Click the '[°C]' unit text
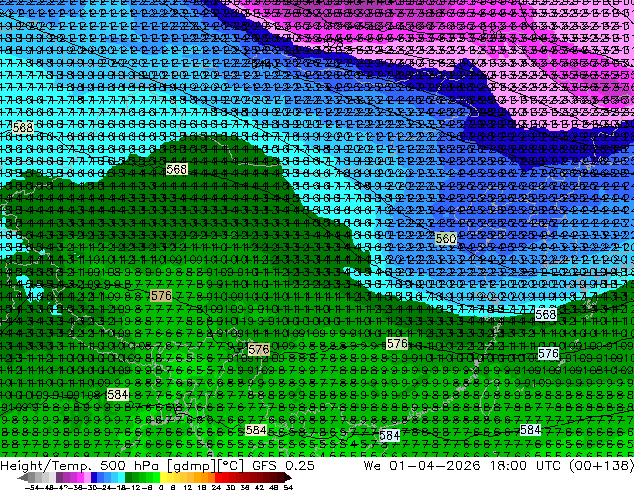Screen dimensions: 634x490 (230, 466)
